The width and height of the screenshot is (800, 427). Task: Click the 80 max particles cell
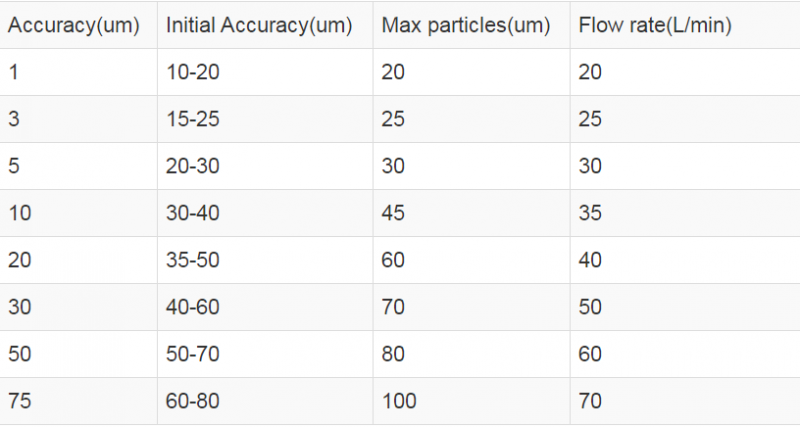click(394, 354)
